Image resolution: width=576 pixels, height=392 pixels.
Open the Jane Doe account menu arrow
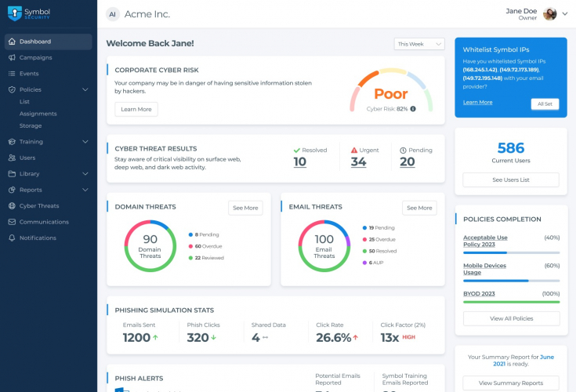tap(565, 14)
